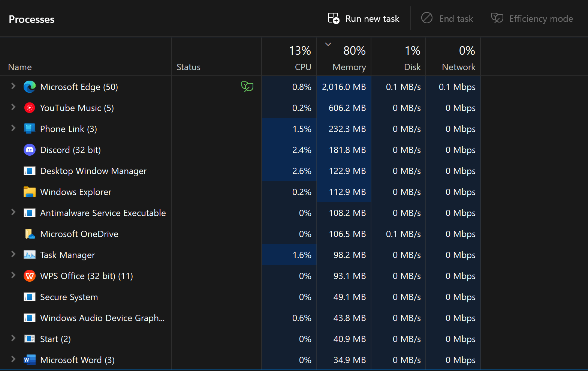Screen dimensions: 588x371
Task: Select the Microsoft OneDrive process name
Action: click(79, 234)
